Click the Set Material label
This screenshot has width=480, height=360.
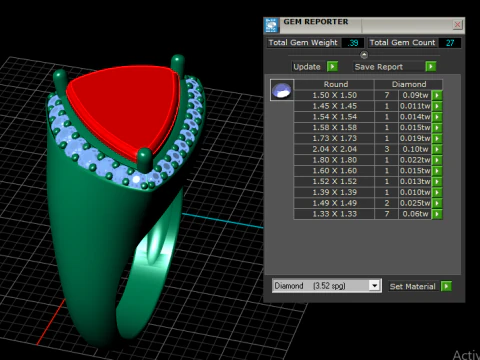[413, 286]
